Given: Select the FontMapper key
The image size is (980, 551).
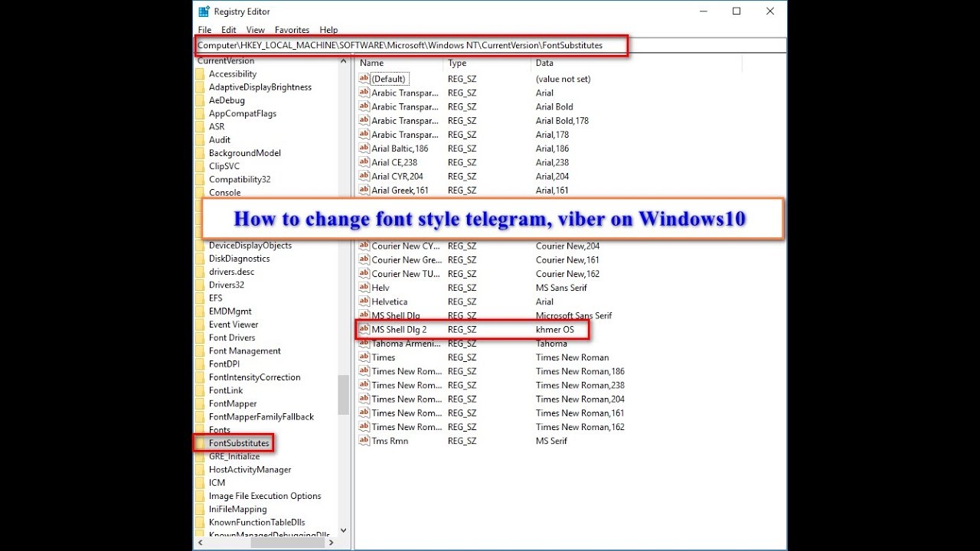Looking at the screenshot, I should (233, 403).
